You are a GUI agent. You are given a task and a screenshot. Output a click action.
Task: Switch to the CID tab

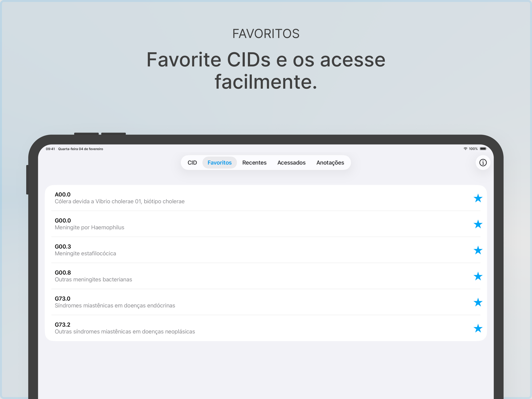192,163
